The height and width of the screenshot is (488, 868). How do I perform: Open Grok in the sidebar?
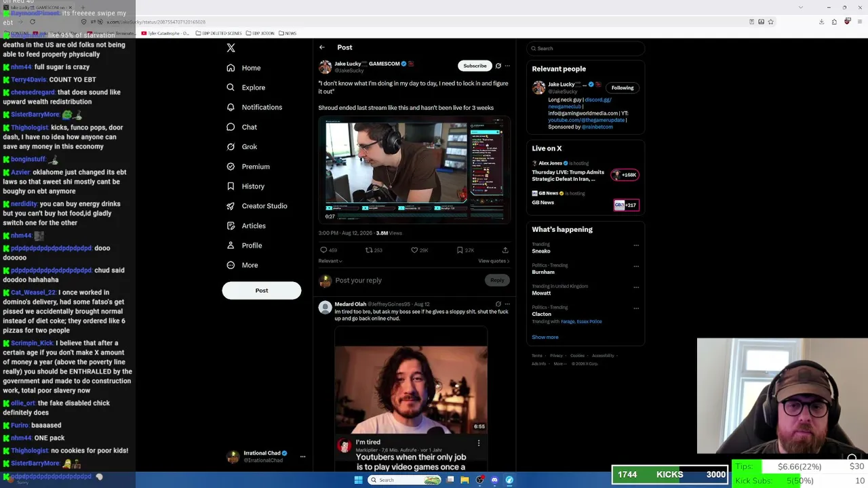[x=241, y=146]
